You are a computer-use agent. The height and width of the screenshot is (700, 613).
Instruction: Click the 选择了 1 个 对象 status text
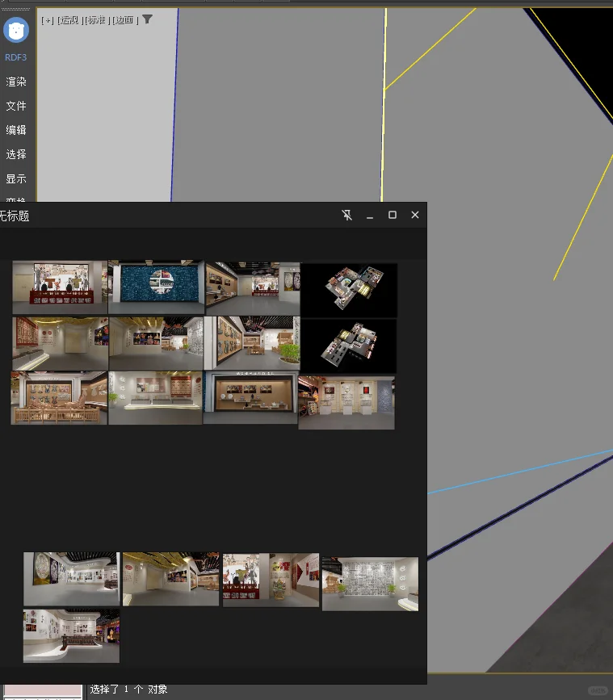click(128, 690)
